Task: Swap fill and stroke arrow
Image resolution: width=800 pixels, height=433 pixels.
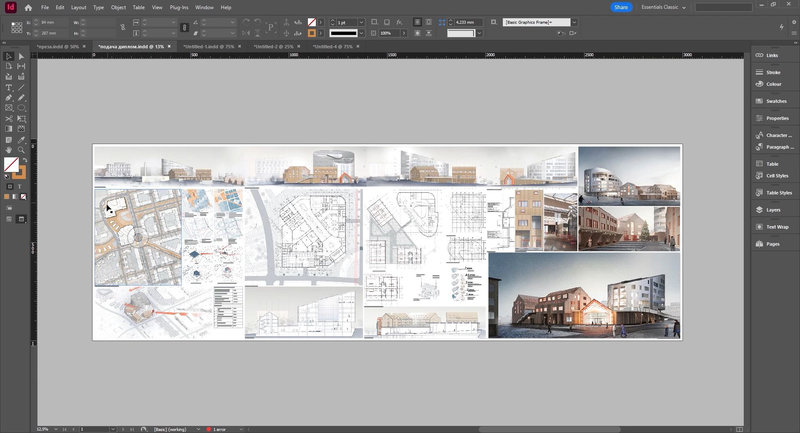Action: pos(24,160)
